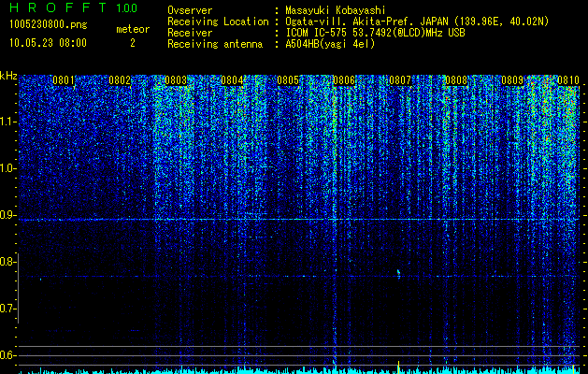The image size is (588, 374).
Task: Click the kHz axis unit label
Action: click(x=8, y=76)
